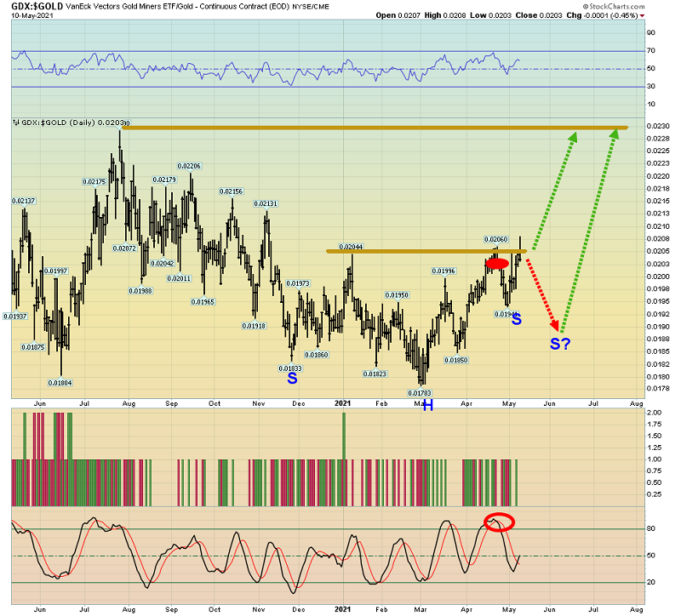Image resolution: width=681 pixels, height=616 pixels.
Task: Click the 0.02042 price label
Action: tap(163, 264)
